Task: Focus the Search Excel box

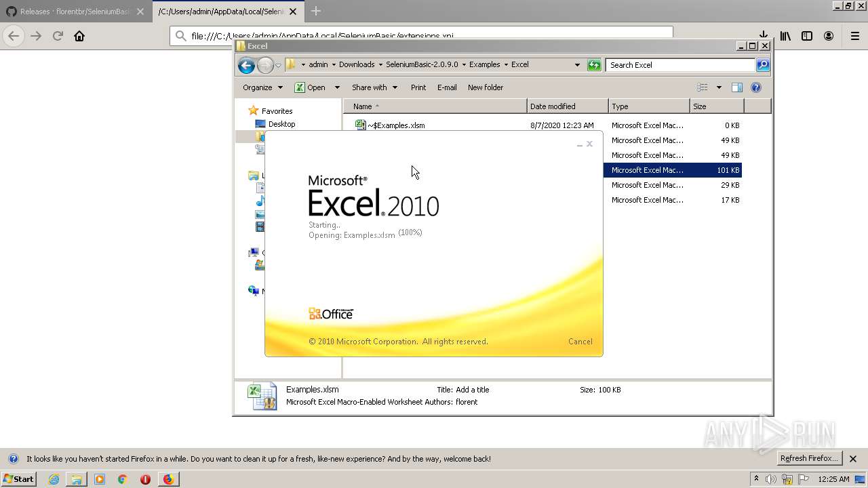Action: click(x=680, y=65)
